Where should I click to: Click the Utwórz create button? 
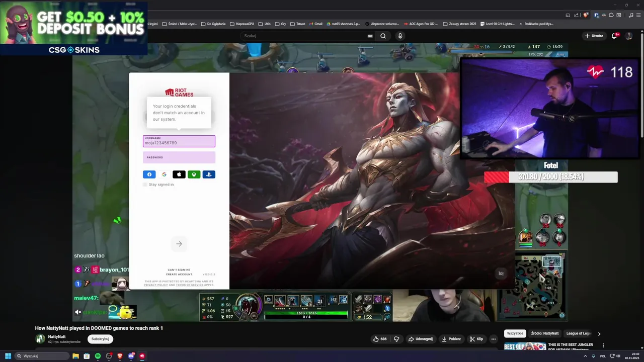[x=594, y=36]
